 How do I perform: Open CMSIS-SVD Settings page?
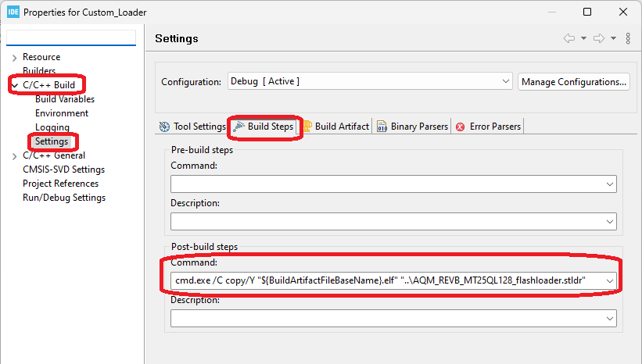point(63,170)
